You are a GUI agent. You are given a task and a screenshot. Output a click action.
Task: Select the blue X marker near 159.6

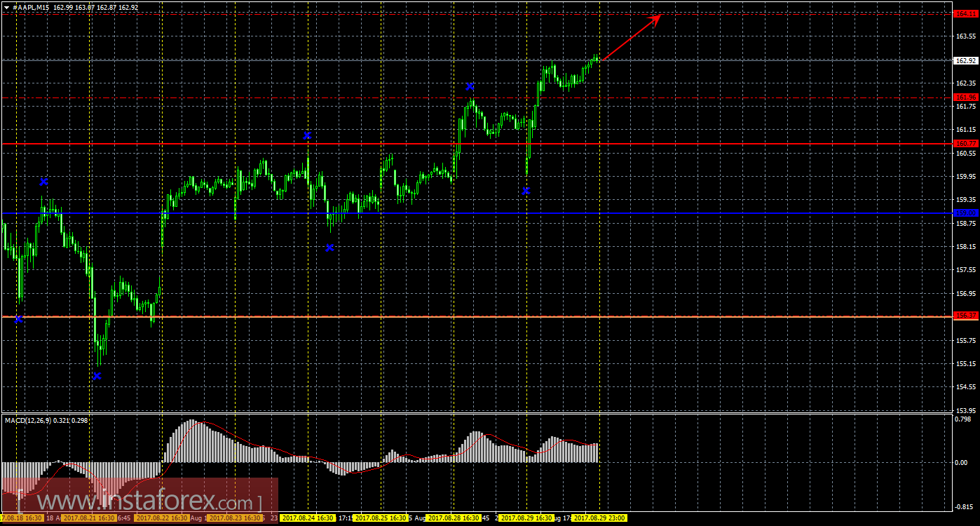526,191
